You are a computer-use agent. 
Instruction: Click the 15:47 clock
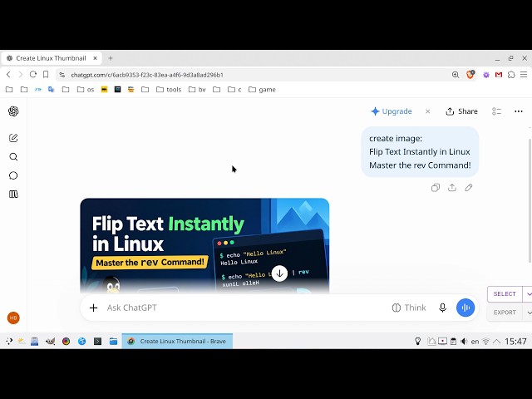click(x=515, y=342)
